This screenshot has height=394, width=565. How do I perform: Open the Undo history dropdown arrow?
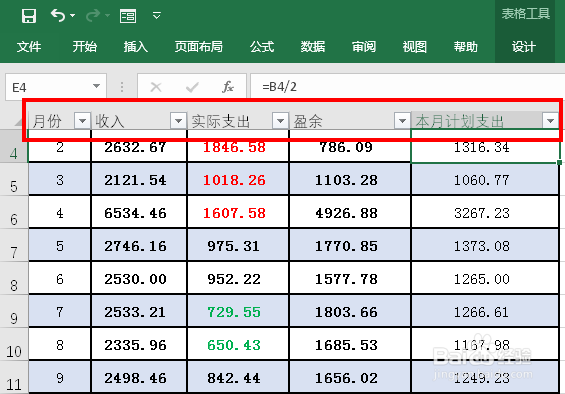(72, 16)
